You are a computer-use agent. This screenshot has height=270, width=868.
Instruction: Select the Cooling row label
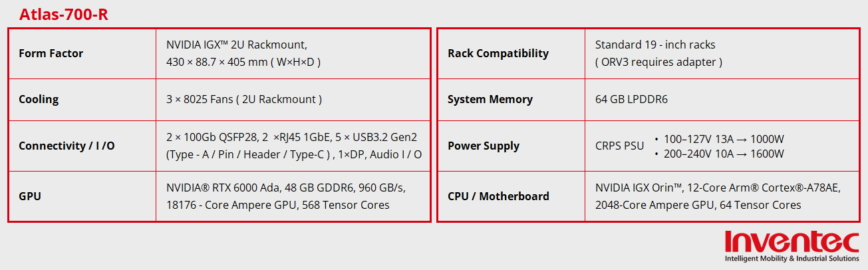(39, 99)
